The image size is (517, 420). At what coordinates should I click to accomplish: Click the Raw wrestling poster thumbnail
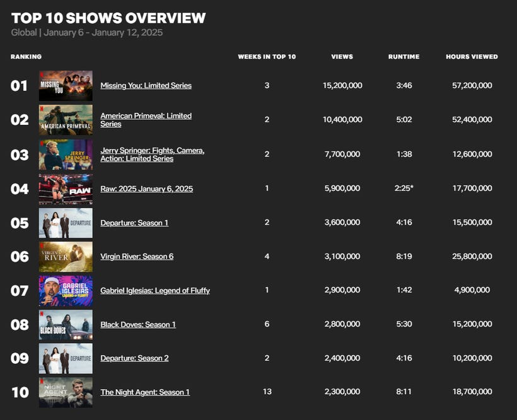[66, 189]
